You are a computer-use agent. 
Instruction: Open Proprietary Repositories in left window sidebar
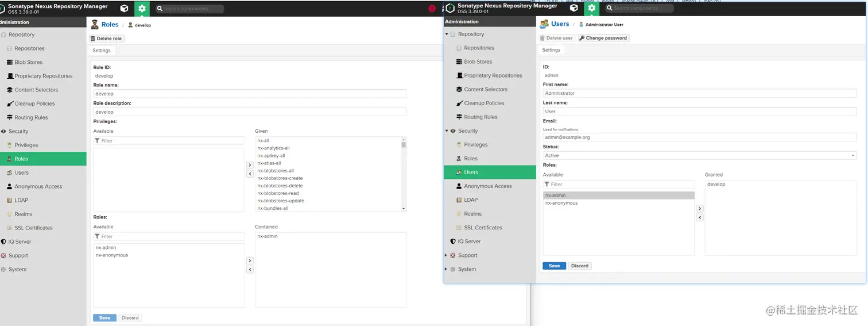point(44,76)
